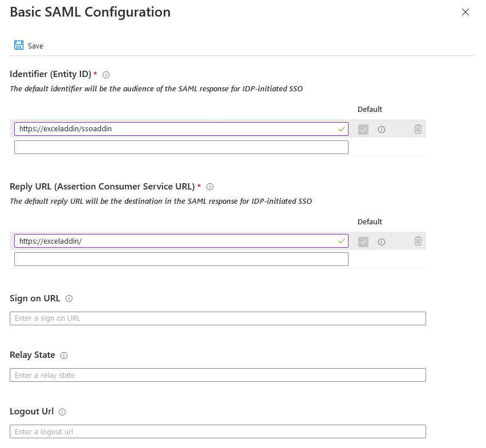Delete the https://exceladdin/ssoaddin identifier entry

click(418, 129)
